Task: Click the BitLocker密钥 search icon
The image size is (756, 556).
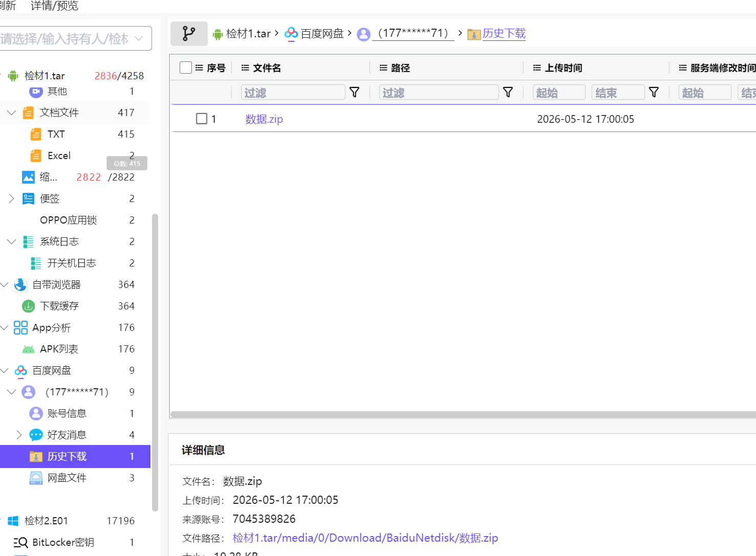Action: click(x=20, y=542)
